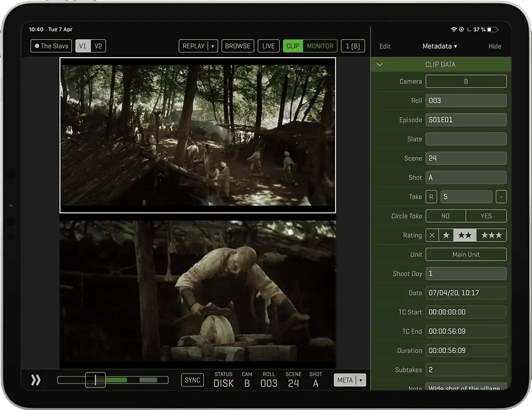This screenshot has height=410, width=532.
Task: Tap the Do Not Disturb moon icon
Action: [x=469, y=30]
